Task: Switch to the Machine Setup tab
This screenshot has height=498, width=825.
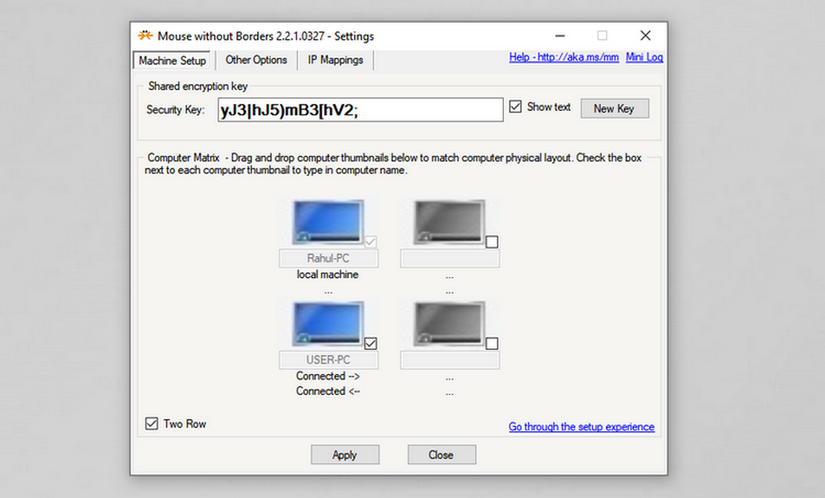Action: point(172,60)
